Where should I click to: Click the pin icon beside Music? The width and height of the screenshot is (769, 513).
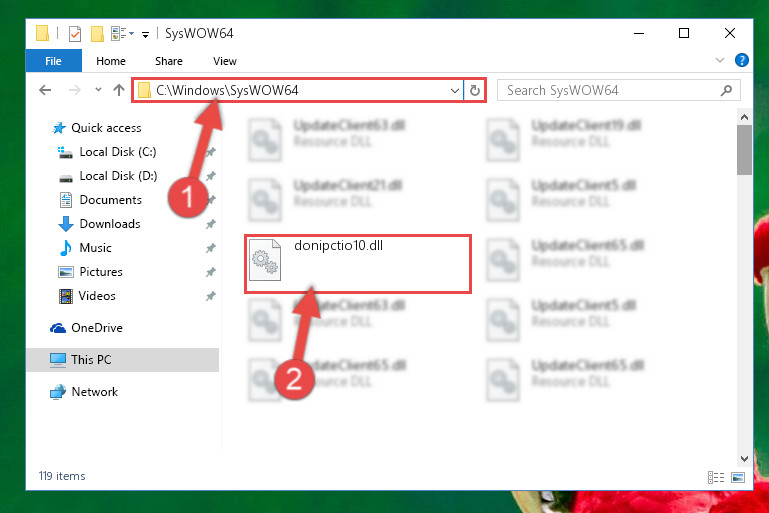click(210, 248)
